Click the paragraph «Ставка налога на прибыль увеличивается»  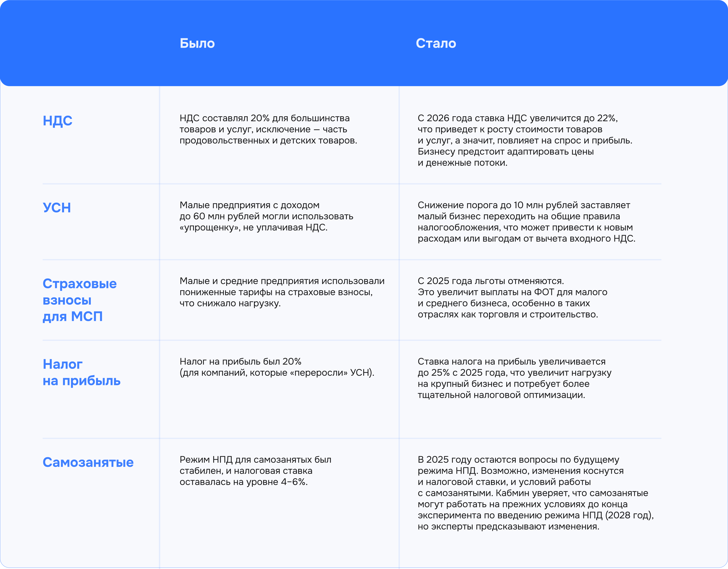(514, 378)
